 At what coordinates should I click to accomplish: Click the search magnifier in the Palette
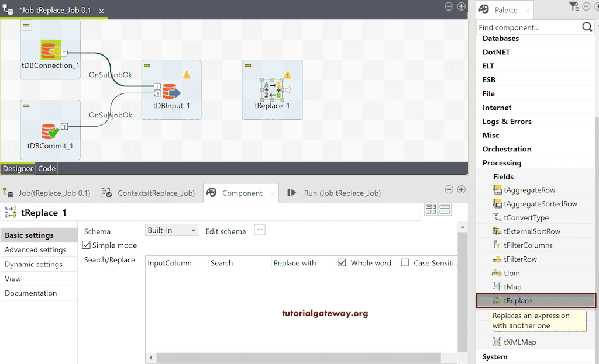click(x=587, y=27)
